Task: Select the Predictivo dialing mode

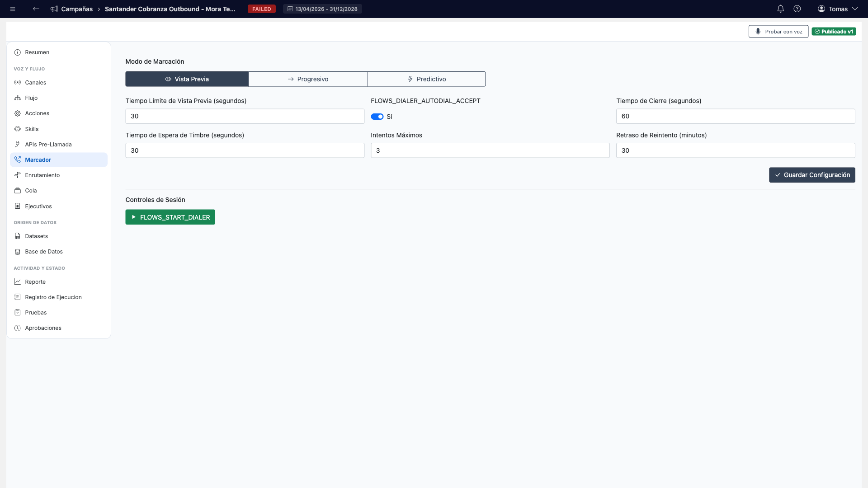Action: tap(426, 79)
